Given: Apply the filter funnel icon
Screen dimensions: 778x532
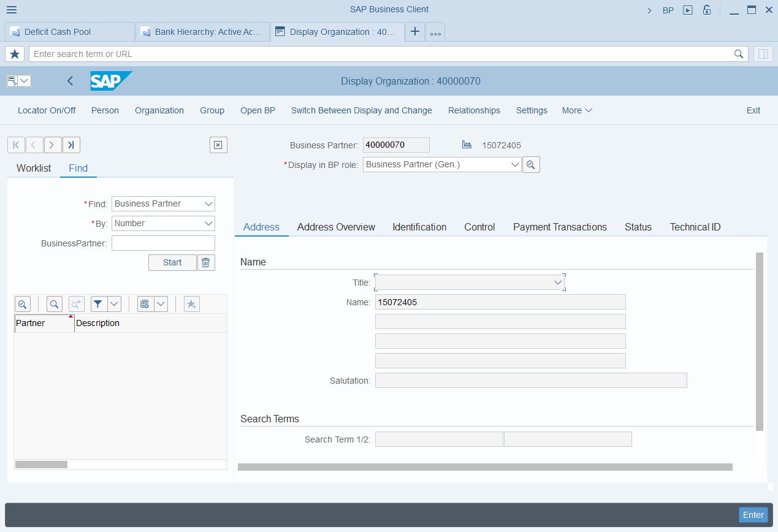Looking at the screenshot, I should click(x=98, y=304).
